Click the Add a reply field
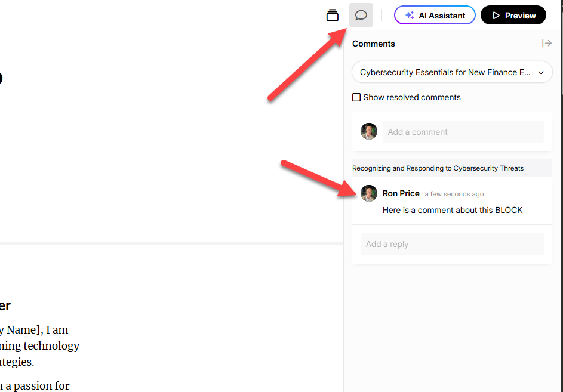This screenshot has width=563, height=392. pyautogui.click(x=452, y=244)
